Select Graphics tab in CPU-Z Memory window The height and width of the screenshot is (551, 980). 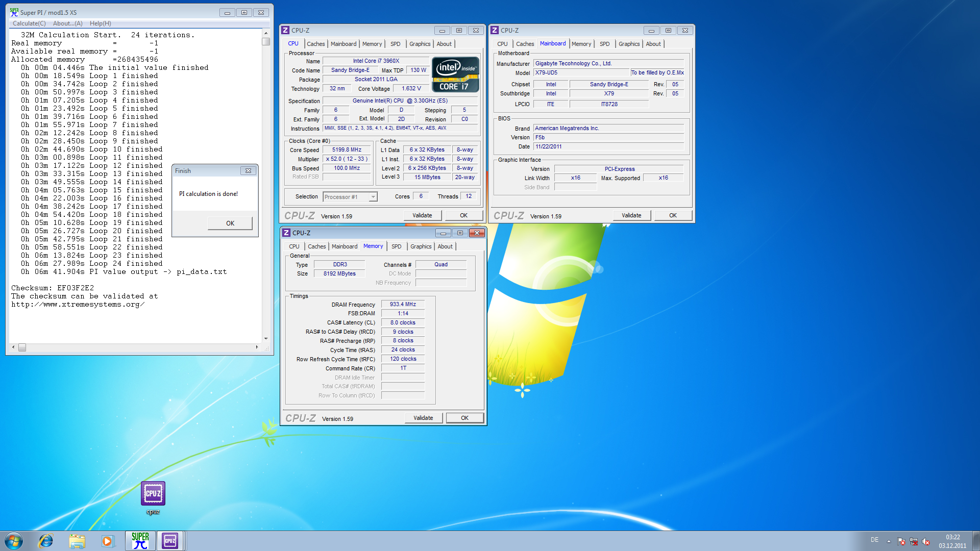(421, 246)
